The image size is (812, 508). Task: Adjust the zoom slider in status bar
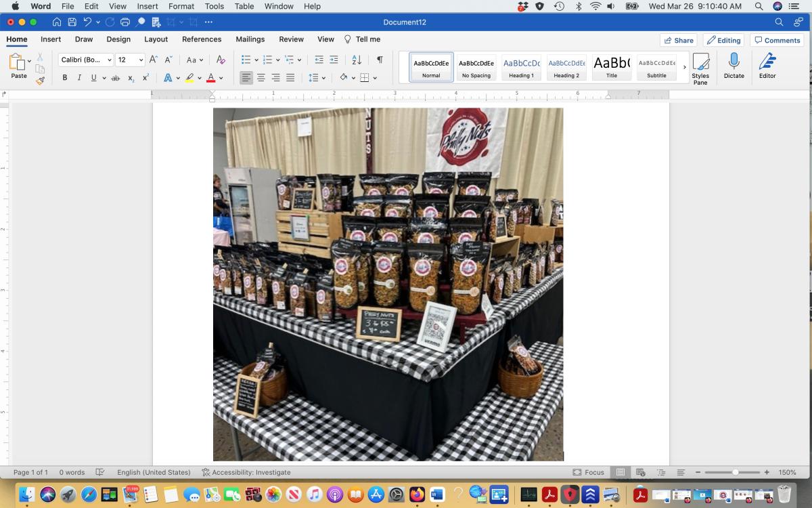tap(735, 472)
